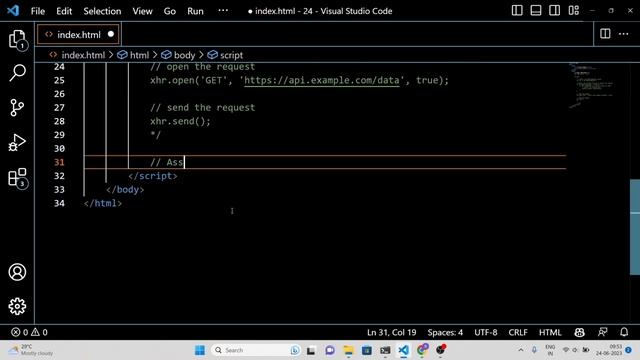Open the clock and date in taskbar
Viewport: 640px width, 360px height.
[x=609, y=350]
